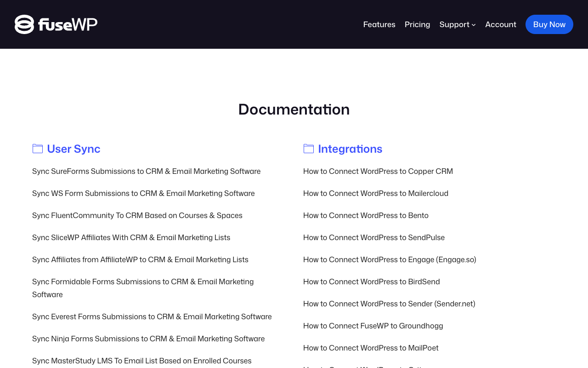Open Connect FuseWP to Groundhogg
The image size is (588, 368).
click(x=373, y=326)
